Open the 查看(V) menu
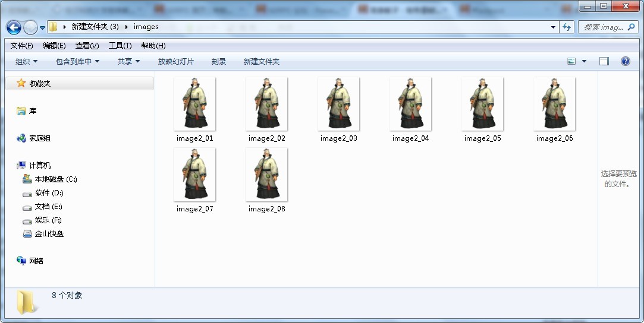The height and width of the screenshot is (323, 644). click(x=87, y=46)
